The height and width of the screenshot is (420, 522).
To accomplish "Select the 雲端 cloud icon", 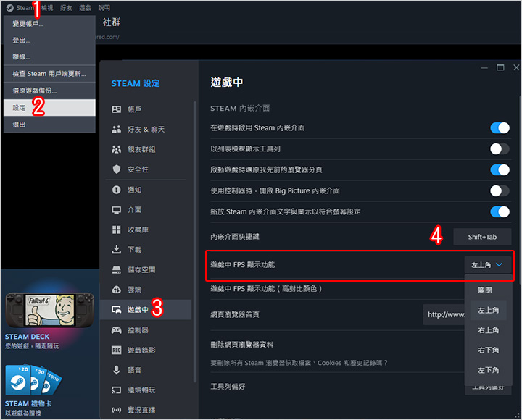I will (117, 290).
